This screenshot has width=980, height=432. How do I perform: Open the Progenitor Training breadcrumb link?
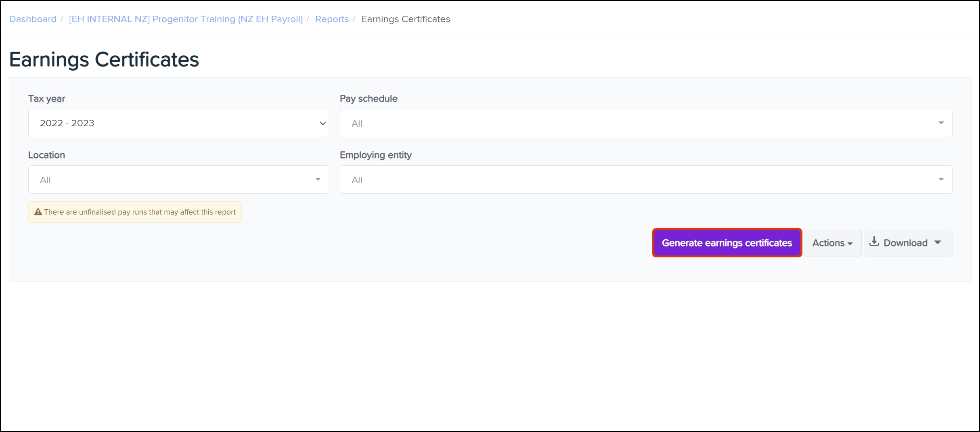(186, 19)
